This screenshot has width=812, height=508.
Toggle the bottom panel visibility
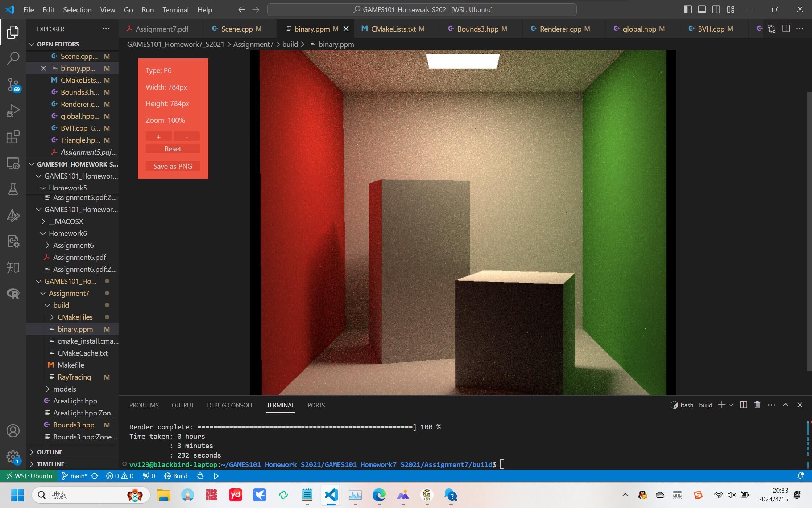(x=702, y=10)
